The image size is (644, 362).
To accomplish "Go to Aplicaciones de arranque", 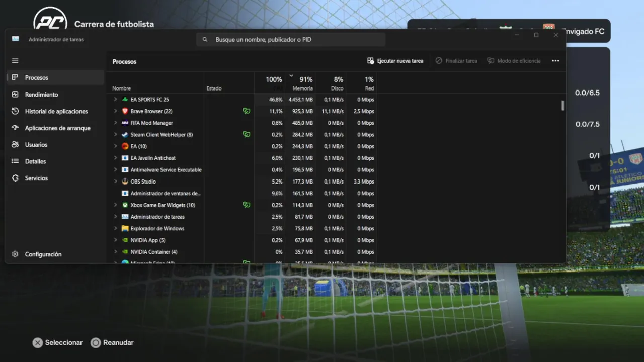I will coord(56,128).
